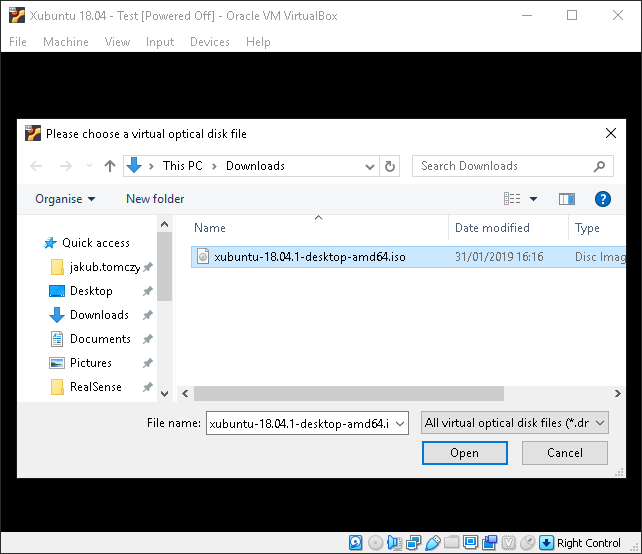The image size is (642, 554).
Task: Toggle the preview pane
Action: [567, 199]
